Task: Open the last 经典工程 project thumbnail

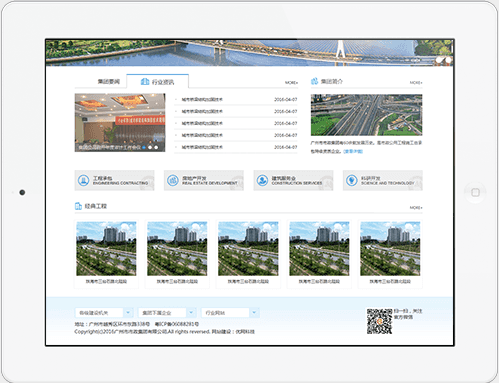Action: (390, 249)
